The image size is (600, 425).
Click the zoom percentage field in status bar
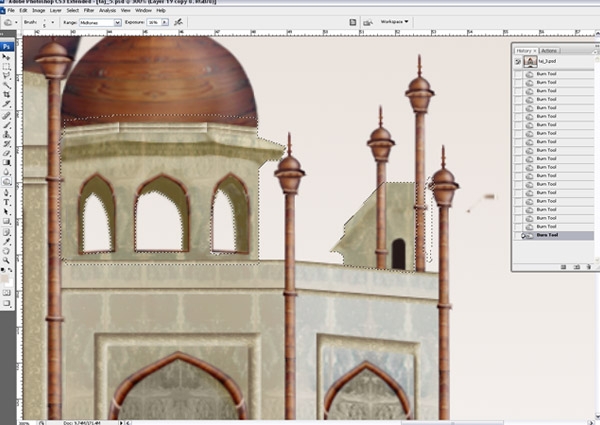pyautogui.click(x=24, y=423)
